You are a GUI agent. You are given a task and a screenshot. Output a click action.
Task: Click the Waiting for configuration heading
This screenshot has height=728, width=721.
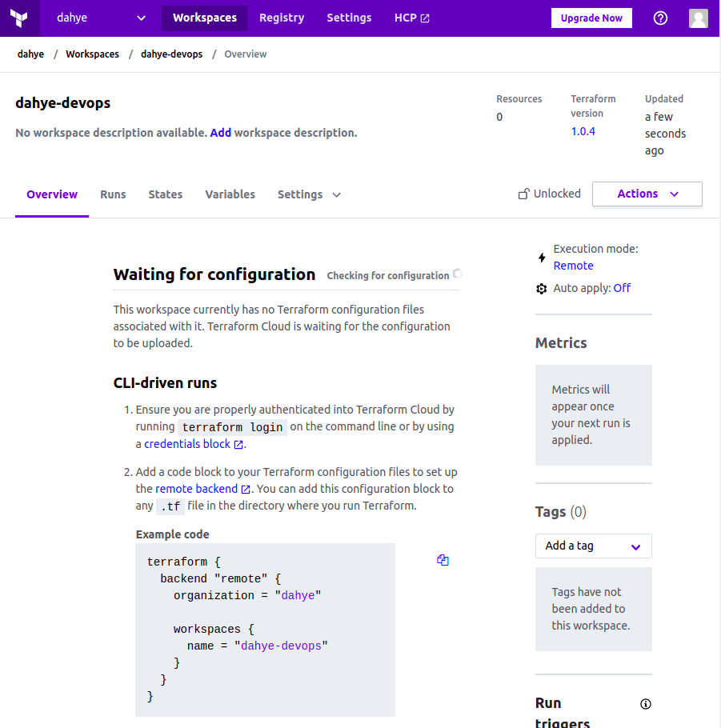coord(214,274)
